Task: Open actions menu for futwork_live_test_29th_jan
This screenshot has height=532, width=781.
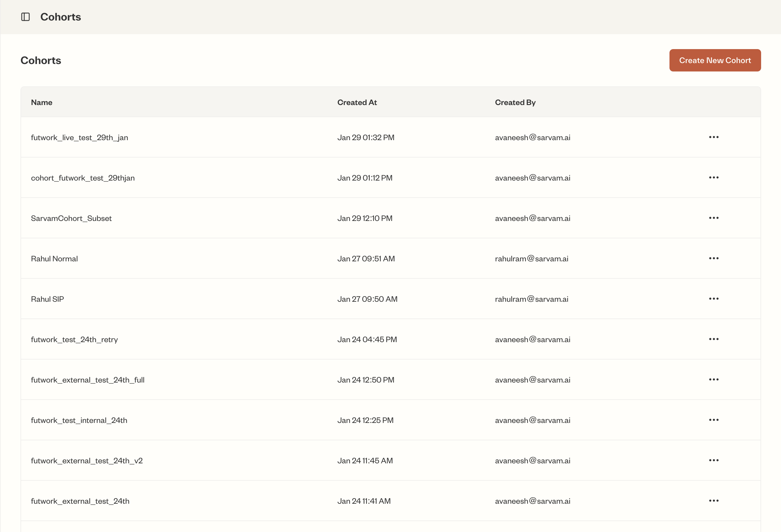Action: coord(714,137)
